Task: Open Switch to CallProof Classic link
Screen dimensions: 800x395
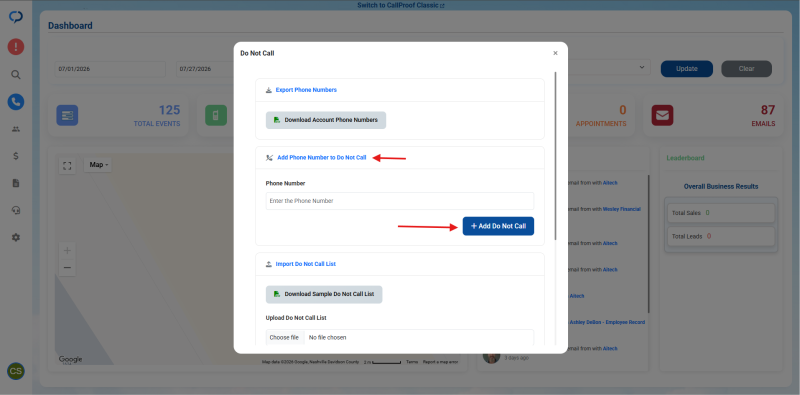Action: (401, 5)
